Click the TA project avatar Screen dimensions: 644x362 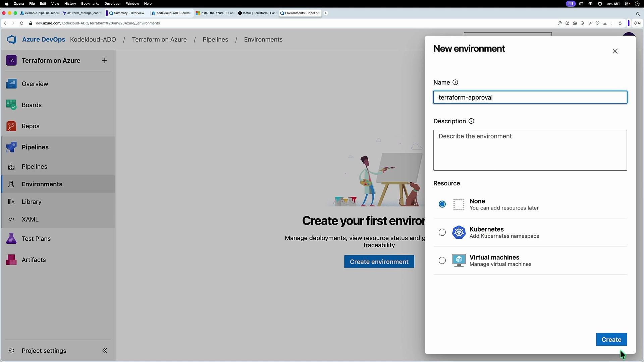click(11, 60)
